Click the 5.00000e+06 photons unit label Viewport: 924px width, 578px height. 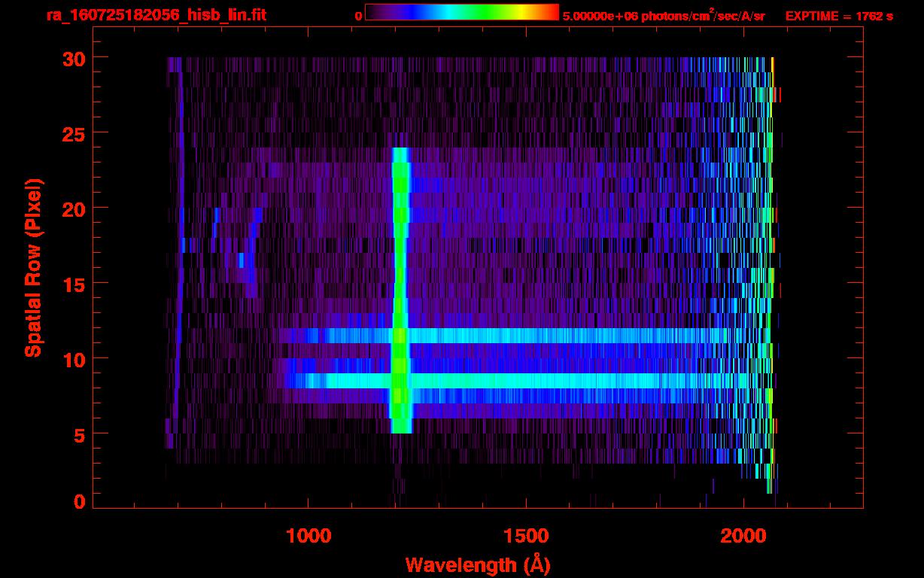coord(663,16)
